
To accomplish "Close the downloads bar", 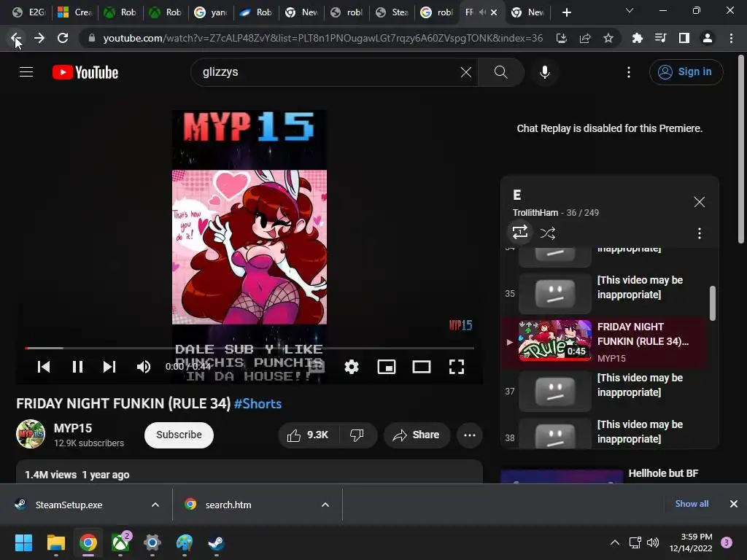I will pyautogui.click(x=734, y=504).
